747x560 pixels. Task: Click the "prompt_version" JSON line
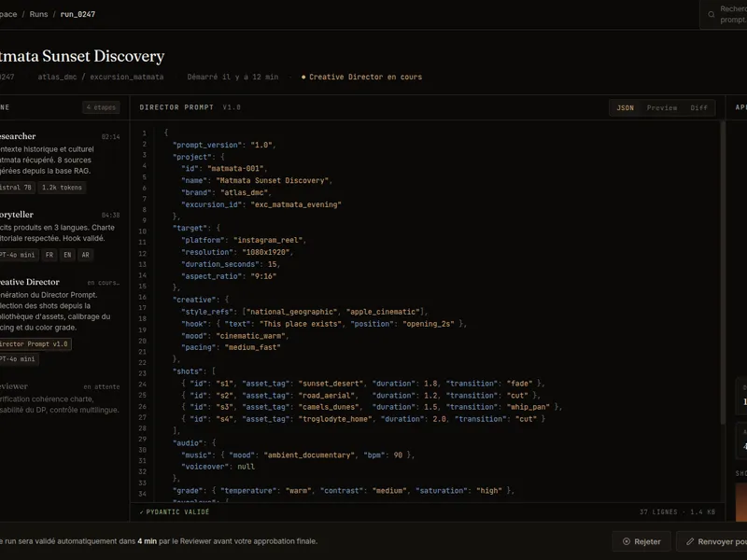224,145
